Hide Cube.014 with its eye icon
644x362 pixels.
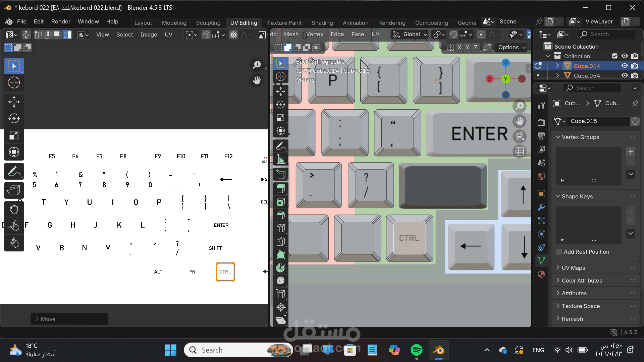pos(625,66)
